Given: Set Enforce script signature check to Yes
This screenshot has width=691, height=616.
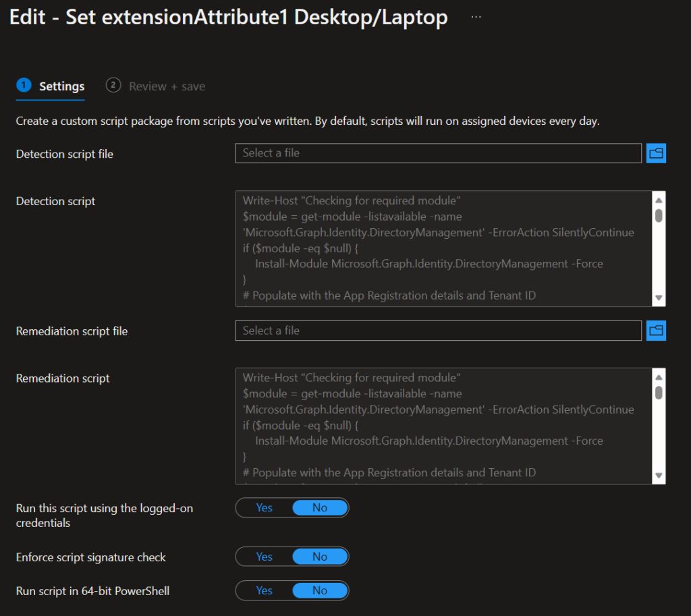Looking at the screenshot, I should (265, 557).
